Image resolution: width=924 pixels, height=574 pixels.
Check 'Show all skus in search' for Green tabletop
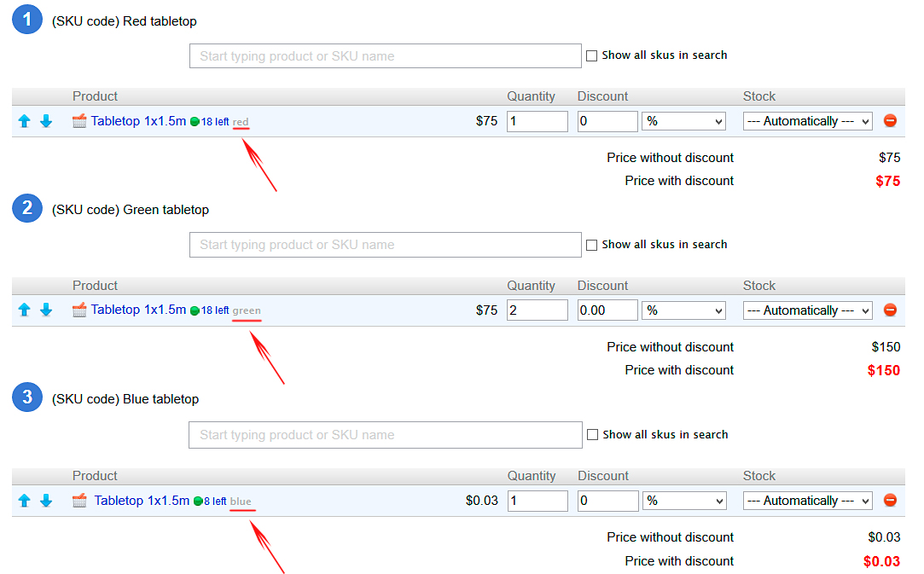coord(592,245)
